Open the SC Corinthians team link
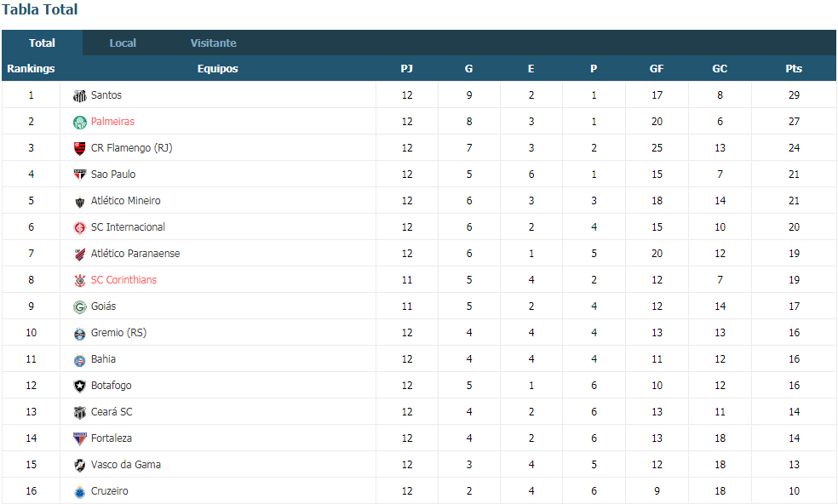Screen dimensions: 838x504 tap(123, 279)
